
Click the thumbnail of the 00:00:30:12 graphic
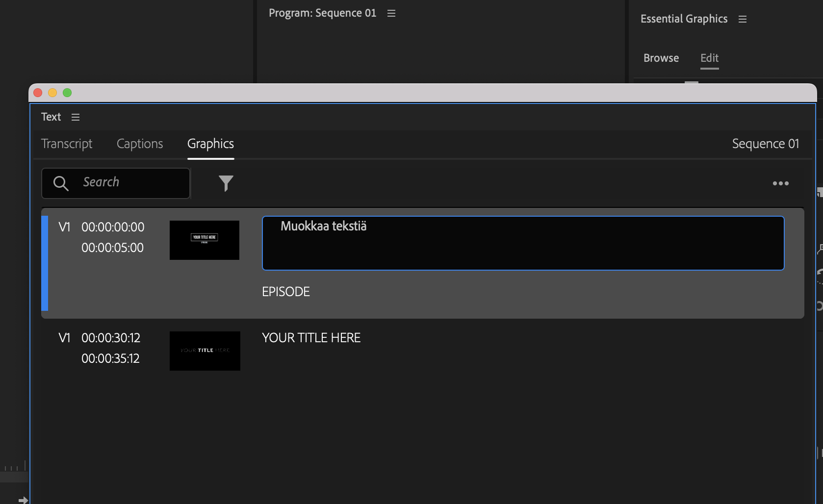point(205,351)
